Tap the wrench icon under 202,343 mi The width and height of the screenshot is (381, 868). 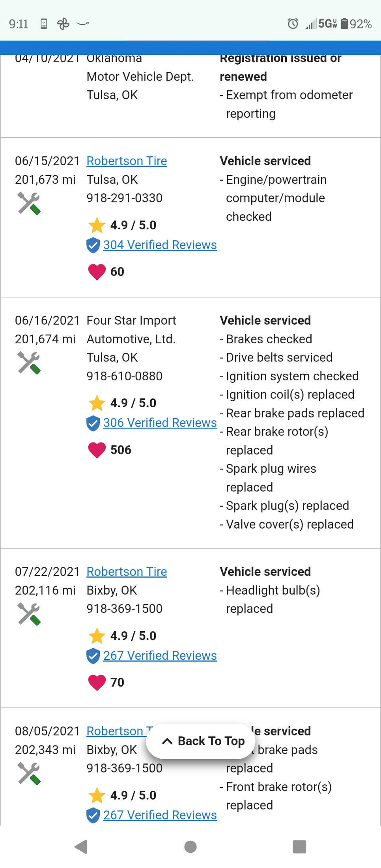click(x=29, y=773)
